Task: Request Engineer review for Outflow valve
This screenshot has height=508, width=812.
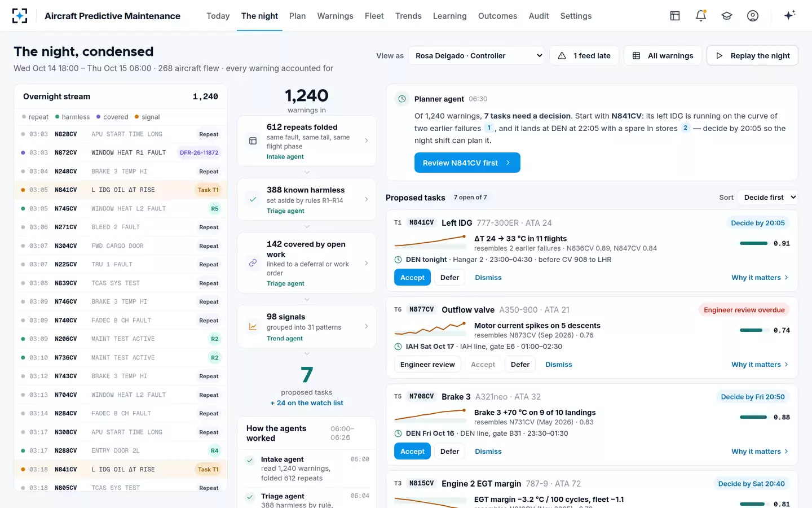Action: 427,365
